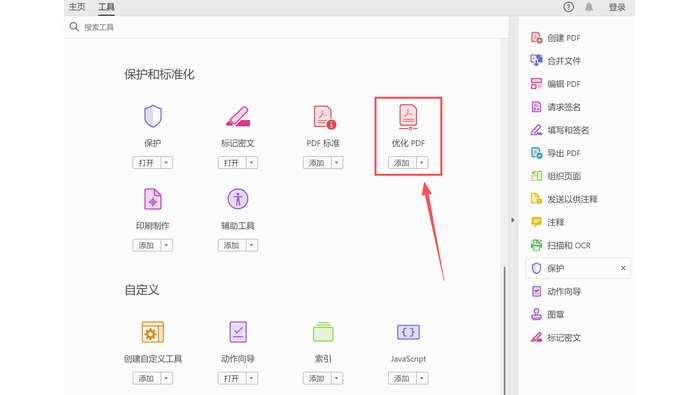The height and width of the screenshot is (395, 700).
Task: Switch to the 工具 tab
Action: 106,7
